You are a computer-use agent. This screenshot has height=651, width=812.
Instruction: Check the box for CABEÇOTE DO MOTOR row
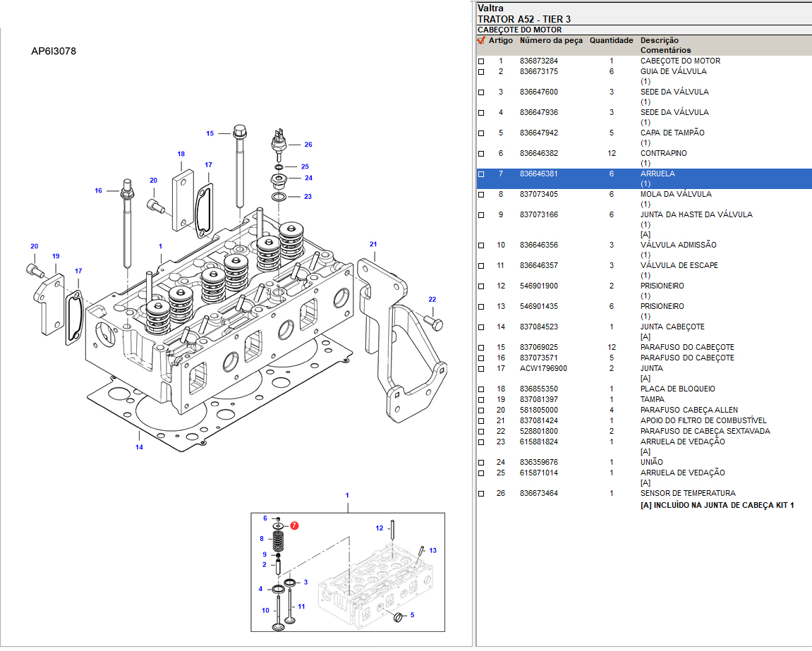[482, 61]
